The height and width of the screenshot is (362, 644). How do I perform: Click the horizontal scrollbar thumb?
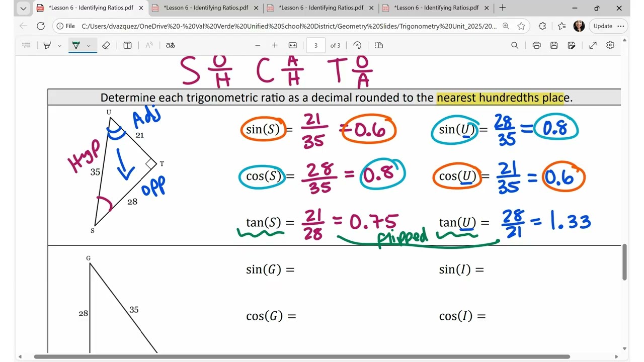[x=302, y=357]
